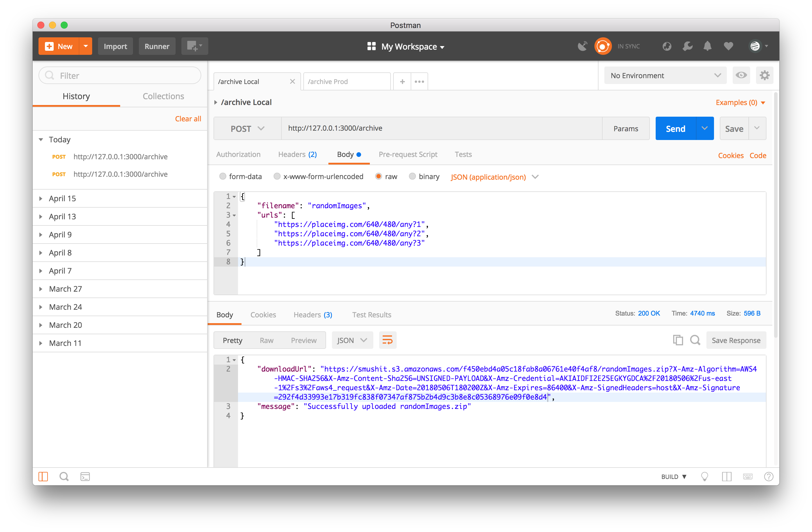
Task: Select the binary body option
Action: click(x=412, y=176)
